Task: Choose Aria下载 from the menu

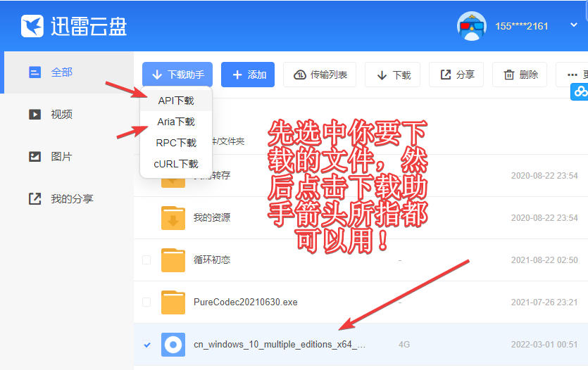Action: pyautogui.click(x=176, y=122)
